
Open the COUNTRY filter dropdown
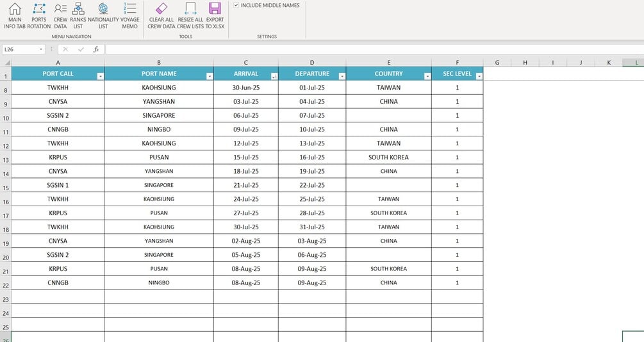tap(427, 76)
